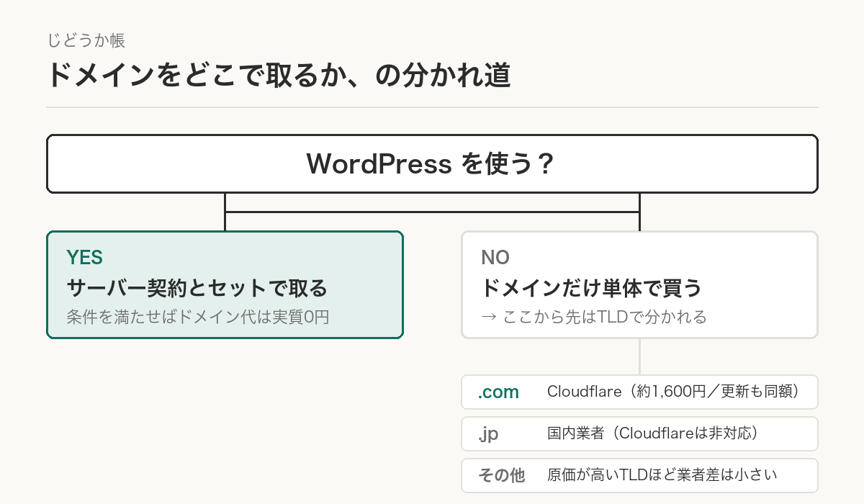Viewport: 864px width, 504px height.
Task: Click the .com label
Action: click(x=498, y=392)
